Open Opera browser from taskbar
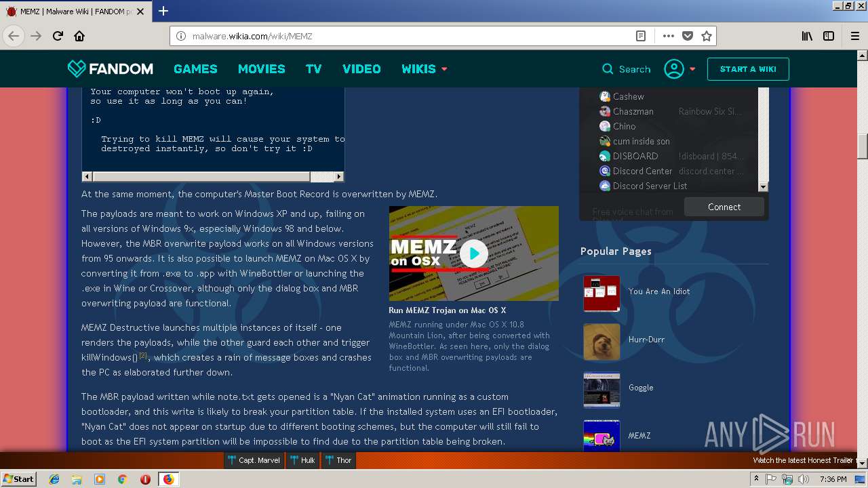Screen dimensions: 868x488 pos(145,479)
